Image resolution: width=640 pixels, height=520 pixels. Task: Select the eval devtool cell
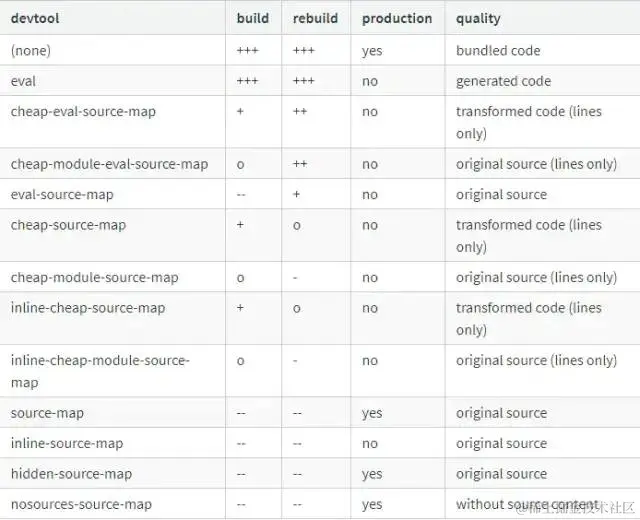click(x=23, y=81)
